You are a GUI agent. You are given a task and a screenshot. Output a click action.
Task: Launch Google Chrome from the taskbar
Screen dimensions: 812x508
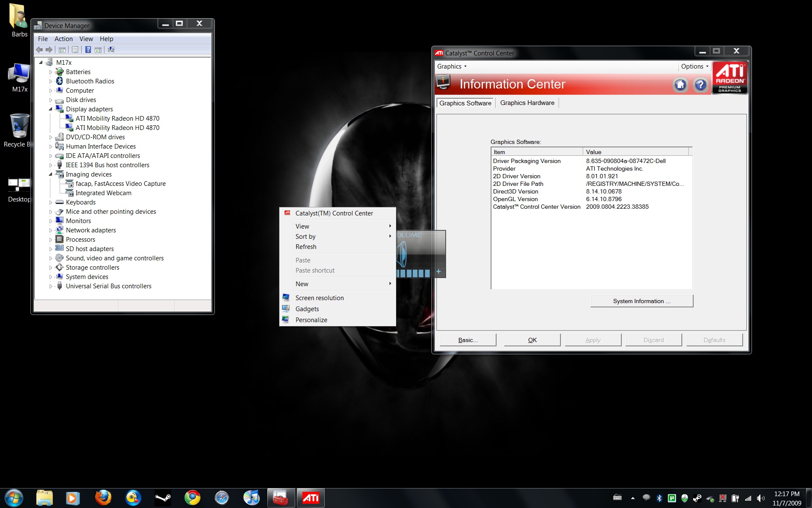[x=192, y=498]
